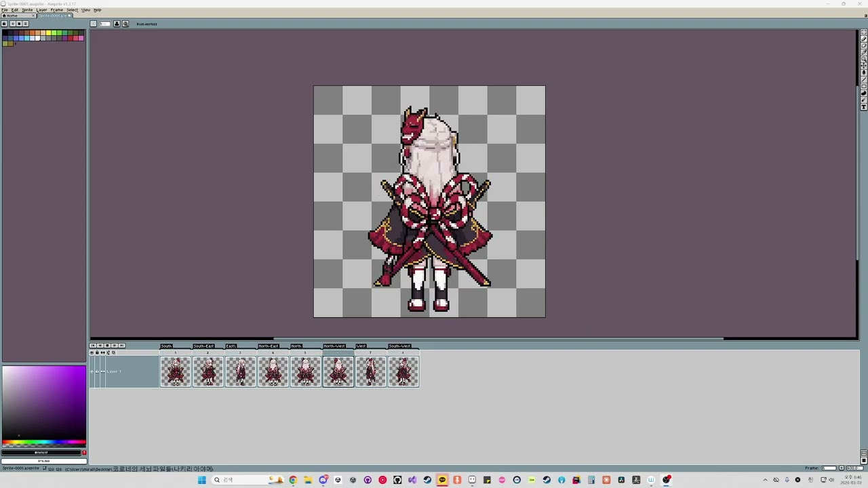Jump to the first frame
Image resolution: width=868 pixels, height=488 pixels.
point(93,346)
